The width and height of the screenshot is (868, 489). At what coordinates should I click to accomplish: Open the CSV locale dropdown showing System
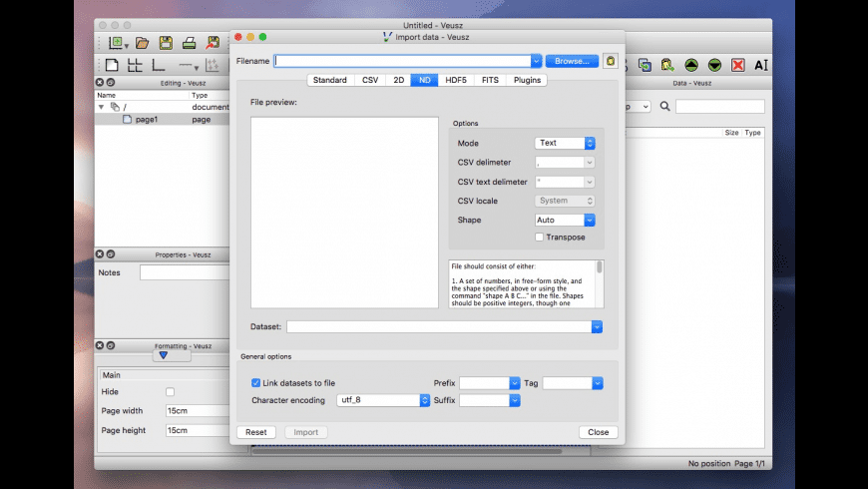tap(565, 201)
